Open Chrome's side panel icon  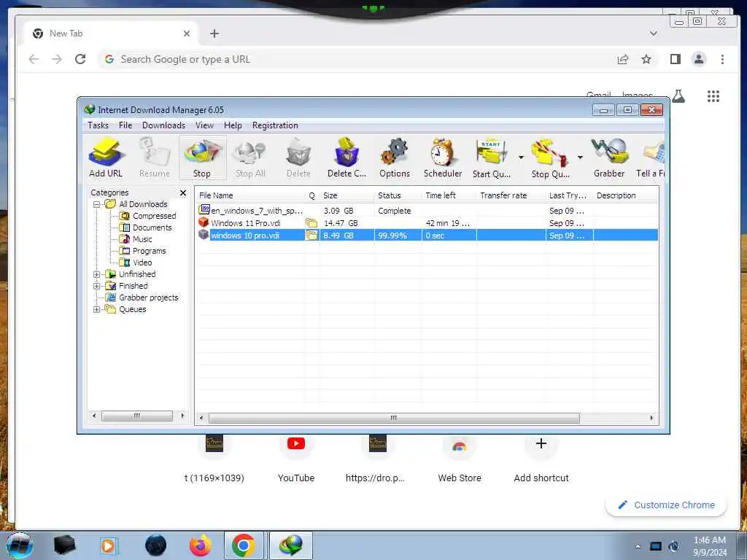click(x=675, y=59)
